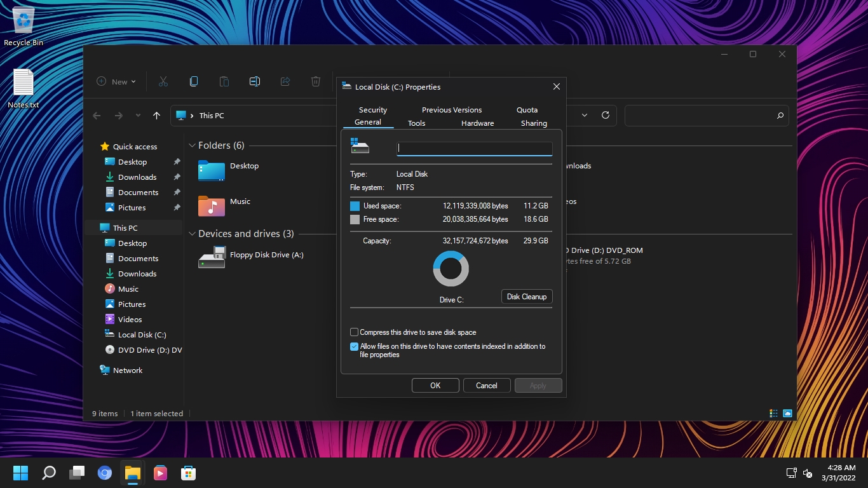Screen dimensions: 868x488
Task: Collapse the Folders (6) section
Action: (192, 145)
